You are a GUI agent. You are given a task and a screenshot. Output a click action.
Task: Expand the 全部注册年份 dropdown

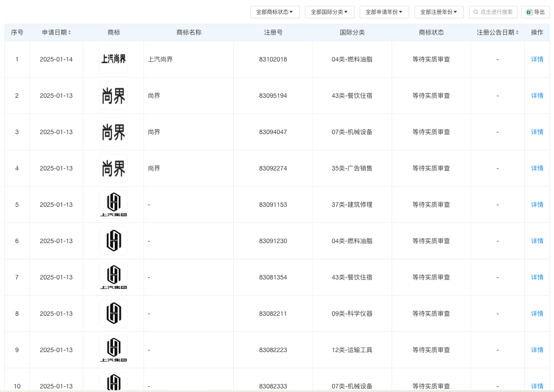[x=439, y=12]
